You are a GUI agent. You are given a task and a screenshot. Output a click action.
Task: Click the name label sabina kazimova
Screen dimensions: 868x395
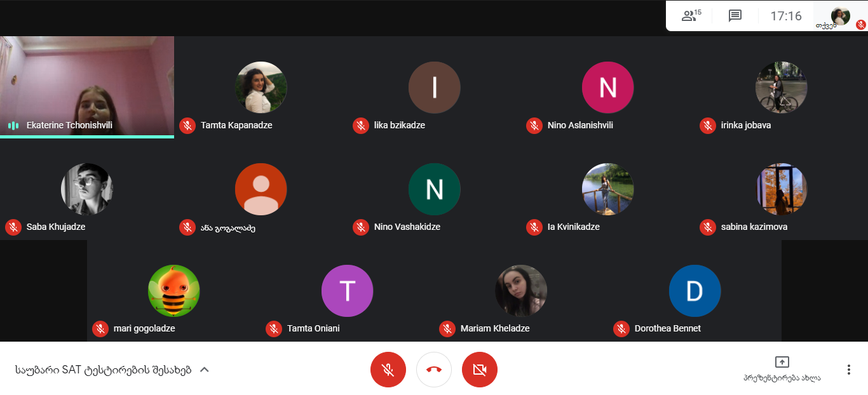click(754, 227)
